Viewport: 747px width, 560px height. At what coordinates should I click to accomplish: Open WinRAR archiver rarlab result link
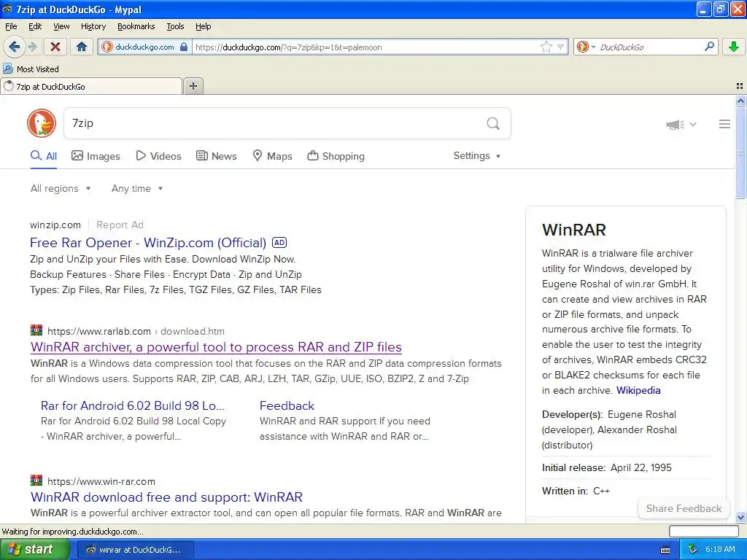coord(216,347)
